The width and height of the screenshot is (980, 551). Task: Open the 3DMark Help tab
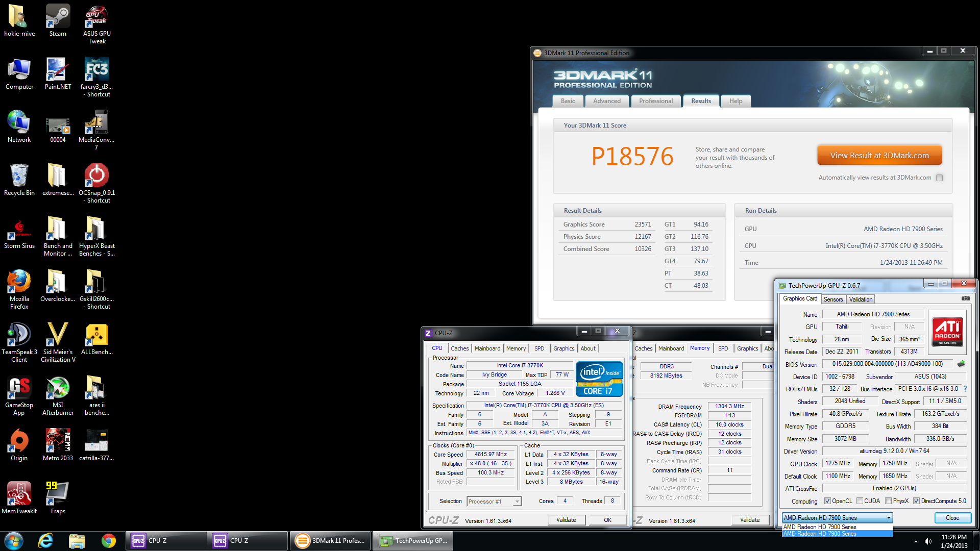pos(736,101)
